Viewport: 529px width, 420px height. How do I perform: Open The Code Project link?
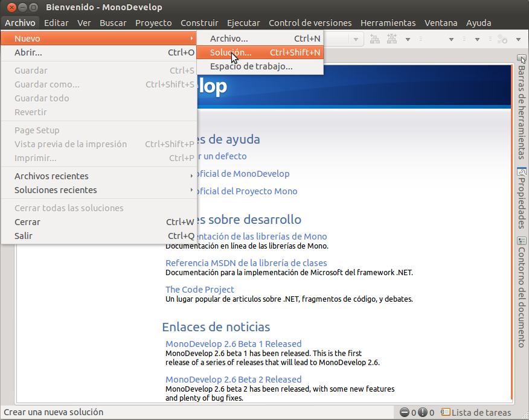tap(199, 290)
